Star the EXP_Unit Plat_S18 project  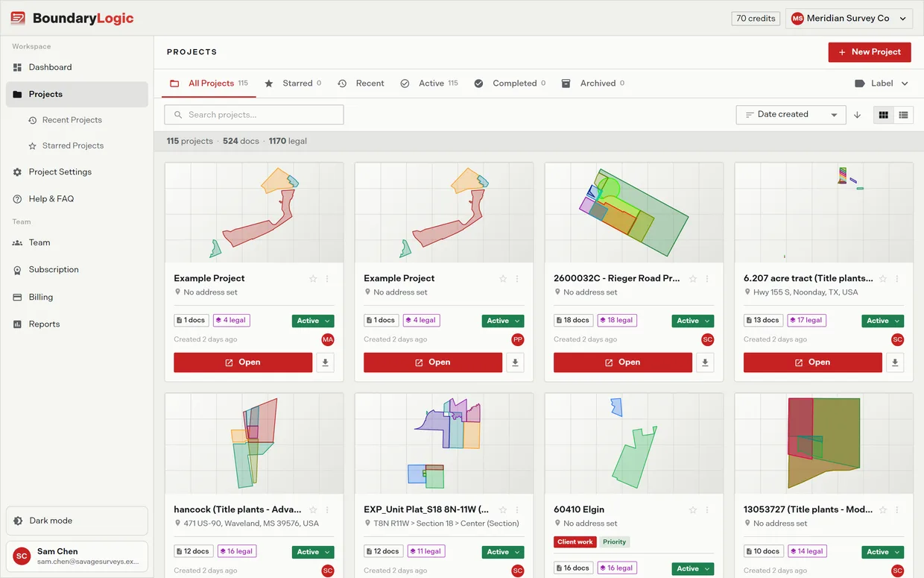tap(503, 510)
